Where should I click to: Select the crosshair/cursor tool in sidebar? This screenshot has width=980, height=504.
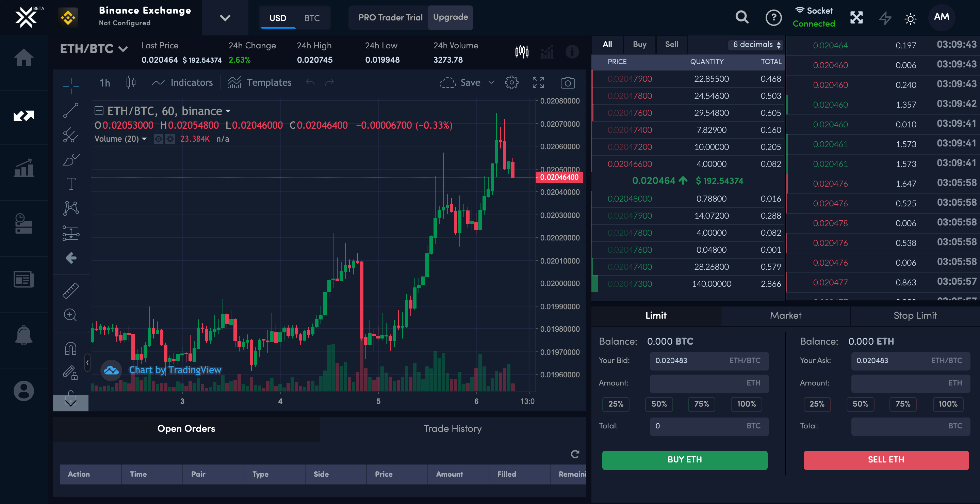pyautogui.click(x=71, y=82)
